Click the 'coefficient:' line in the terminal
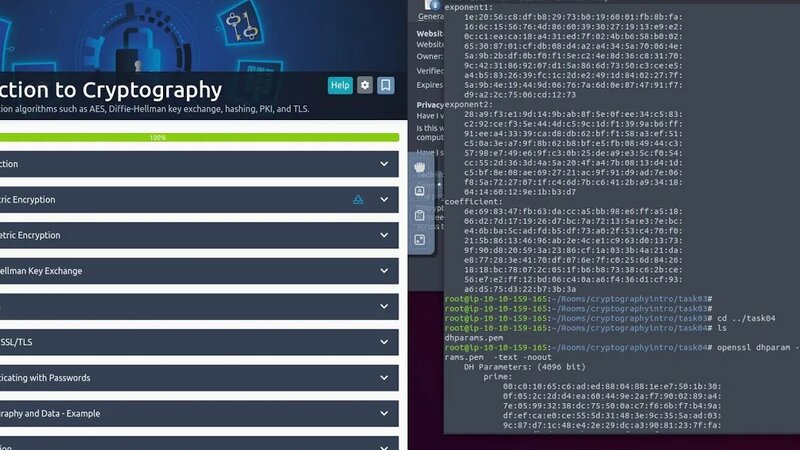 473,202
